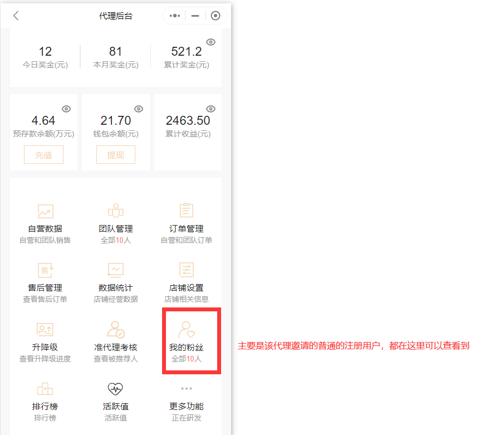The width and height of the screenshot is (504, 435).
Task: Open mini-program three-dot menu in header
Action: click(x=175, y=16)
